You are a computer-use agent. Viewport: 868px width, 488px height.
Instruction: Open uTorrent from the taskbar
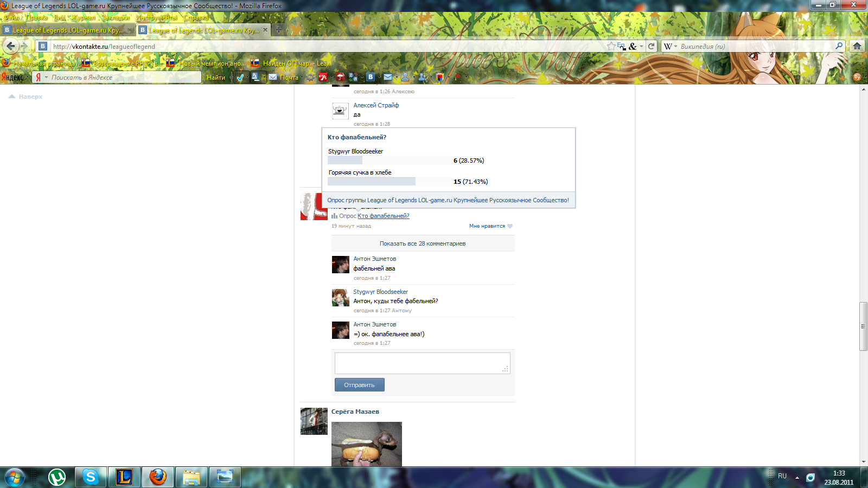pyautogui.click(x=57, y=477)
